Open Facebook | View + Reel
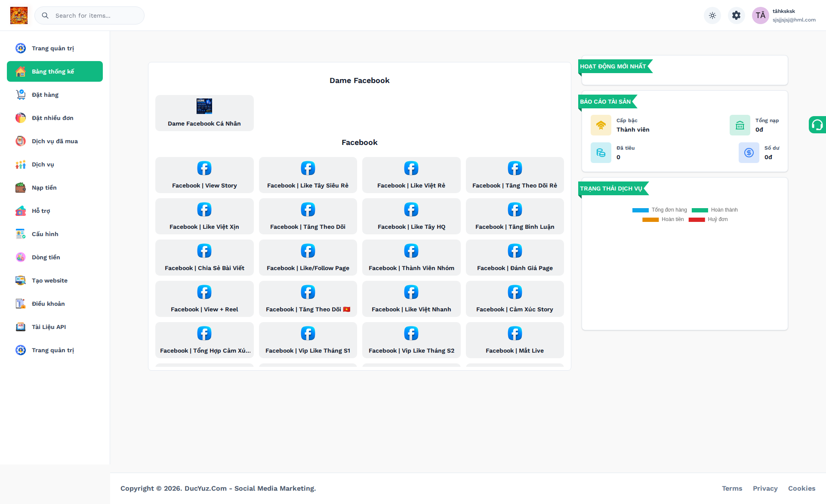The height and width of the screenshot is (504, 826). point(204,299)
